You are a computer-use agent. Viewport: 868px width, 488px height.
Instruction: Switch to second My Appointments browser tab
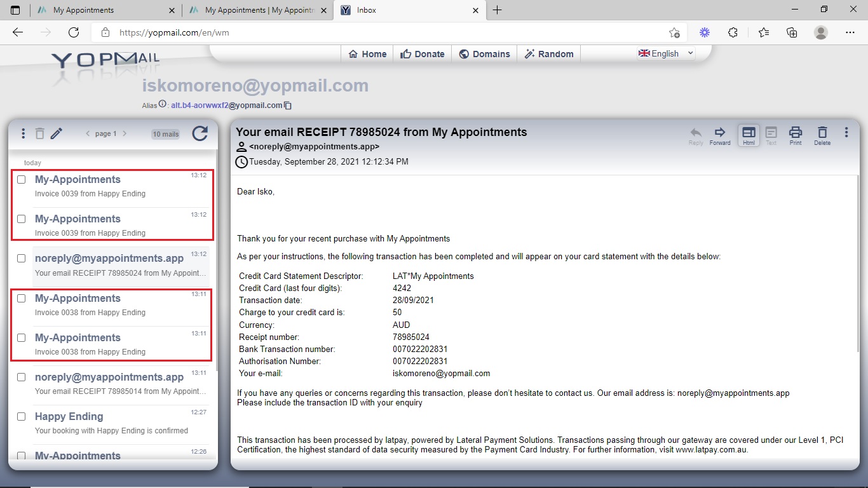click(x=259, y=10)
